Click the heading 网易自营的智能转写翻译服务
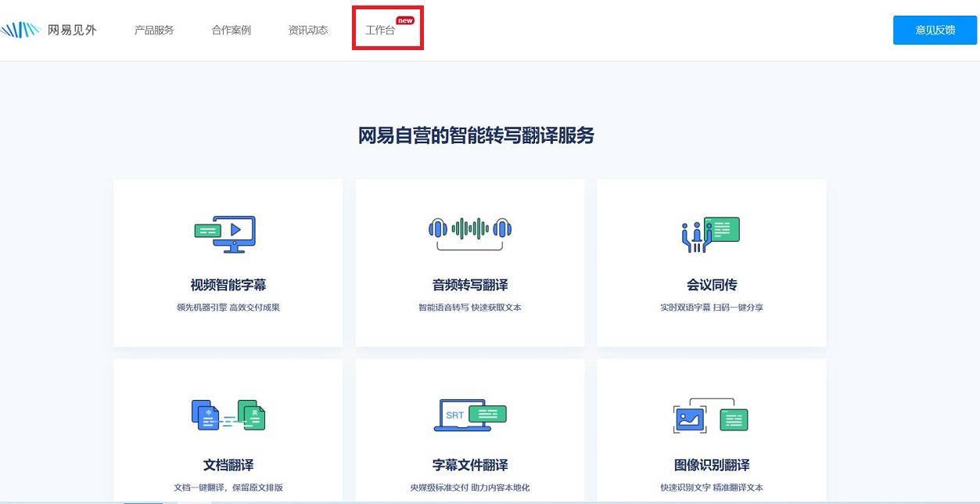This screenshot has width=980, height=504. pyautogui.click(x=476, y=135)
